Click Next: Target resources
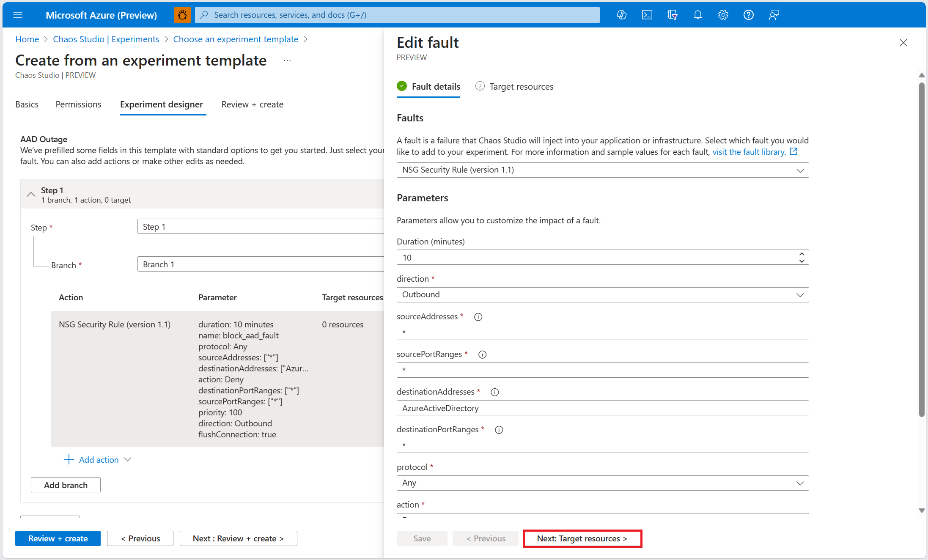This screenshot has height=560, width=928. 582,538
